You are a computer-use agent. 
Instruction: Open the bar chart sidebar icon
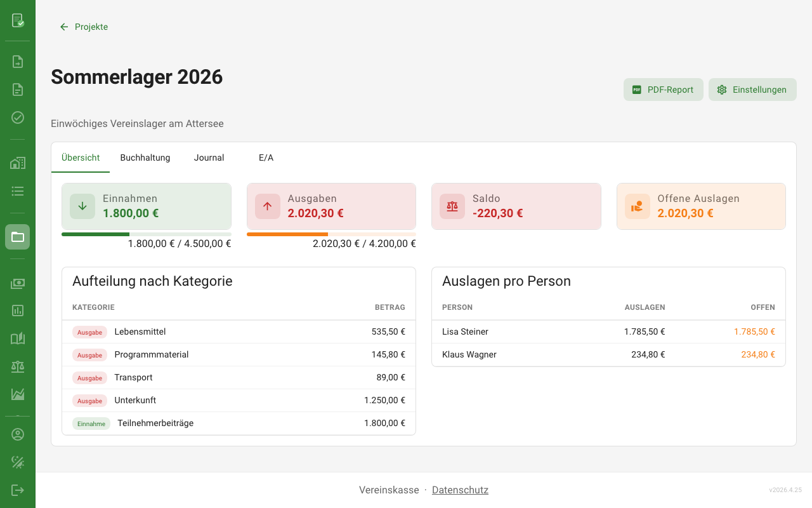click(x=18, y=311)
